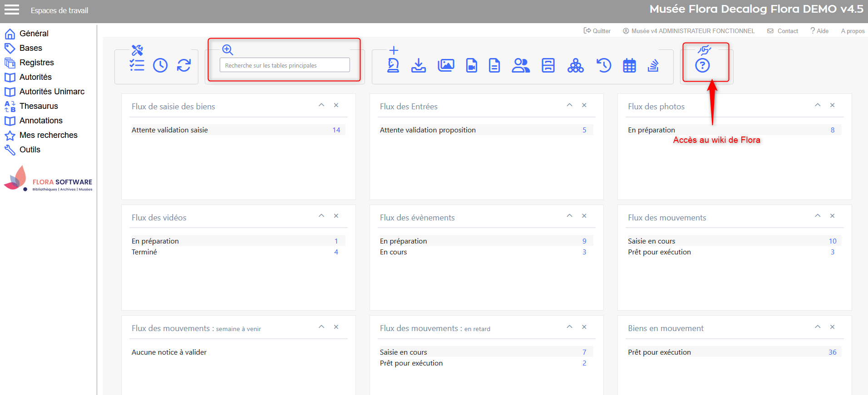Click the Quitter link
This screenshot has width=868, height=395.
(x=597, y=31)
